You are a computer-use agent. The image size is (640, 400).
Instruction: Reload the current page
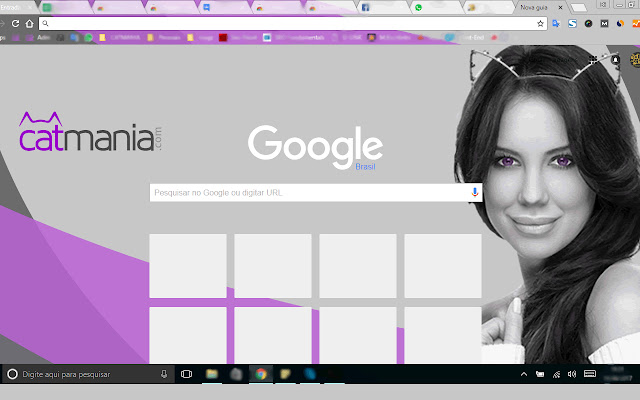(x=16, y=24)
